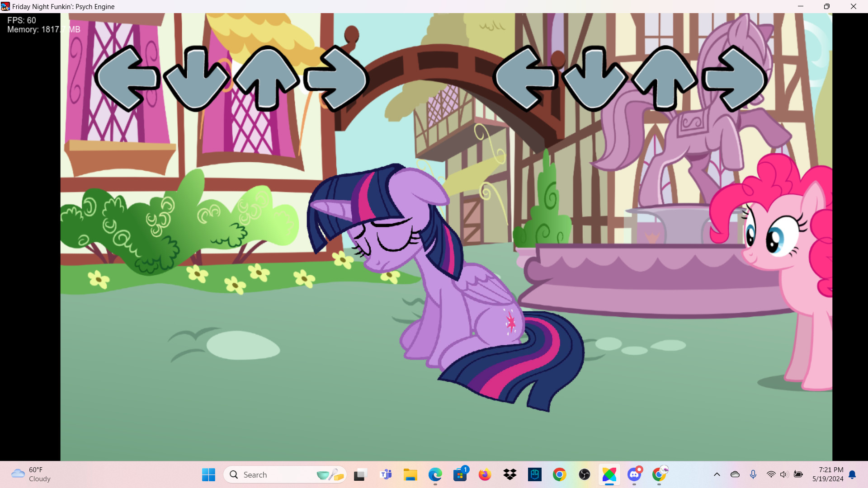The height and width of the screenshot is (488, 868).
Task: Open notifications via the bell icon
Action: pos(853,474)
